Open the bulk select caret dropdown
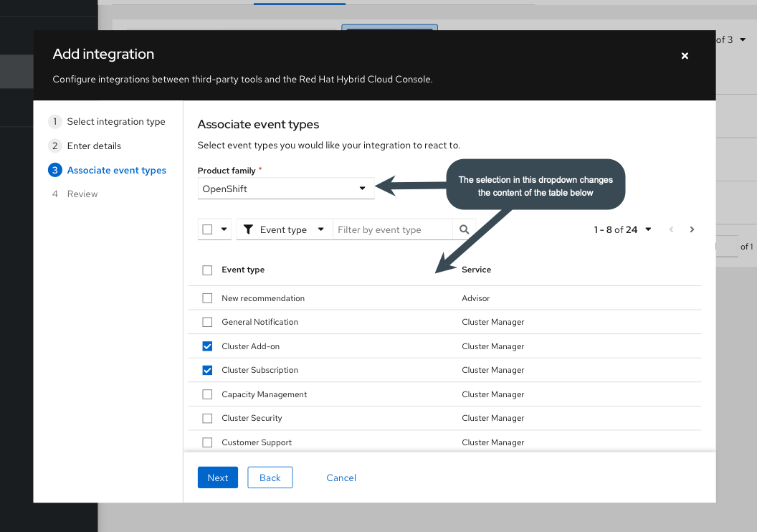Viewport: 757px width, 532px height. (224, 229)
